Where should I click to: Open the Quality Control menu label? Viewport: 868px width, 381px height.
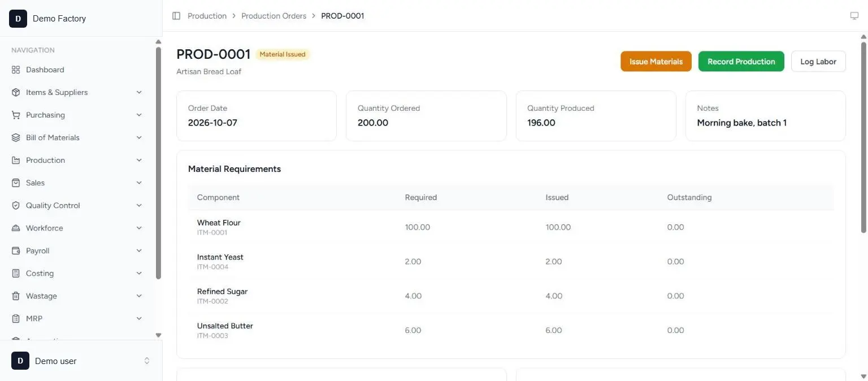tap(53, 205)
